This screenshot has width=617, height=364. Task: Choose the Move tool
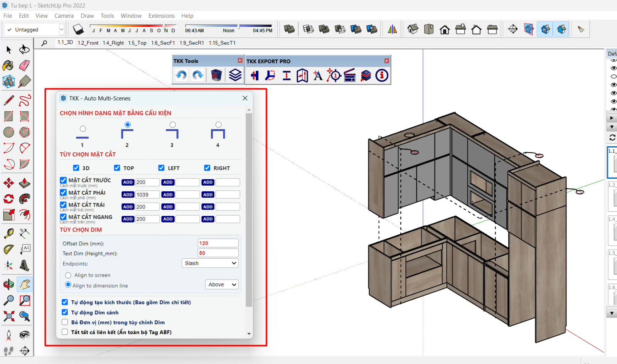pyautogui.click(x=8, y=183)
